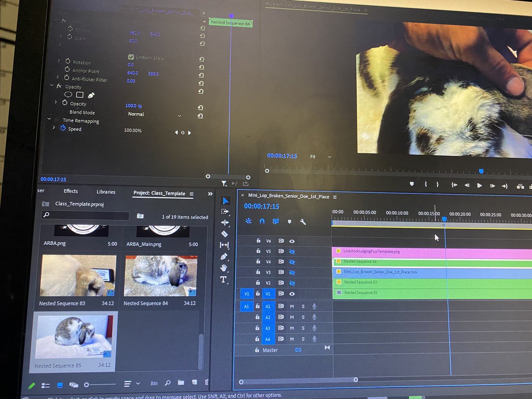Select the Type tool
The height and width of the screenshot is (399, 532).
(223, 279)
